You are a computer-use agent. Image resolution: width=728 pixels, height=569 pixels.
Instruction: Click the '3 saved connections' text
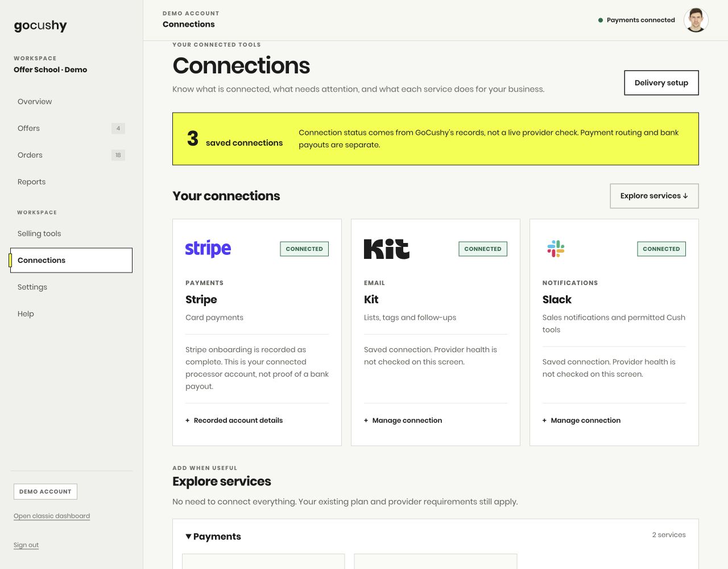coord(235,139)
